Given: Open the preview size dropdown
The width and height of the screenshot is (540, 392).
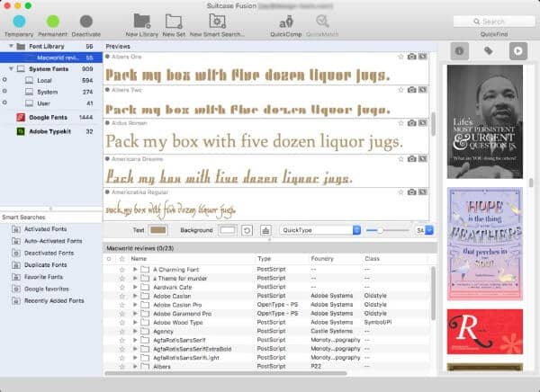Looking at the screenshot, I should 429,230.
